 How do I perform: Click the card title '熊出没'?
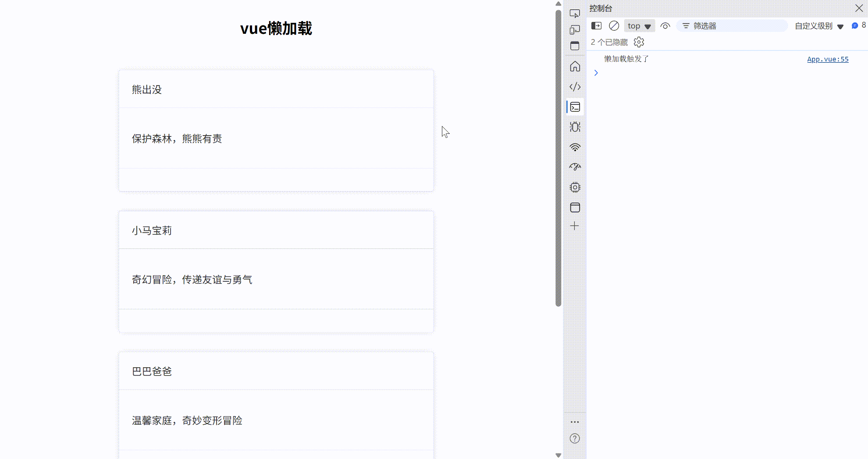pos(147,90)
